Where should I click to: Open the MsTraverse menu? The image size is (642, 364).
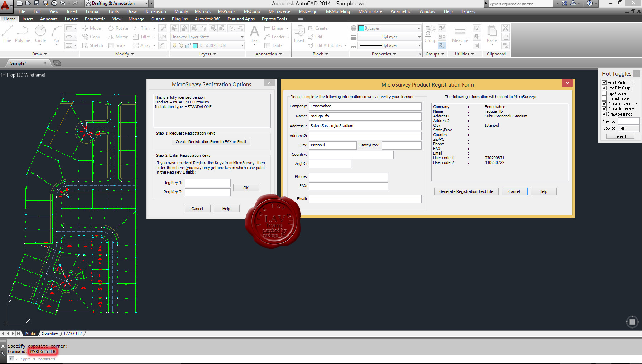pyautogui.click(x=279, y=11)
